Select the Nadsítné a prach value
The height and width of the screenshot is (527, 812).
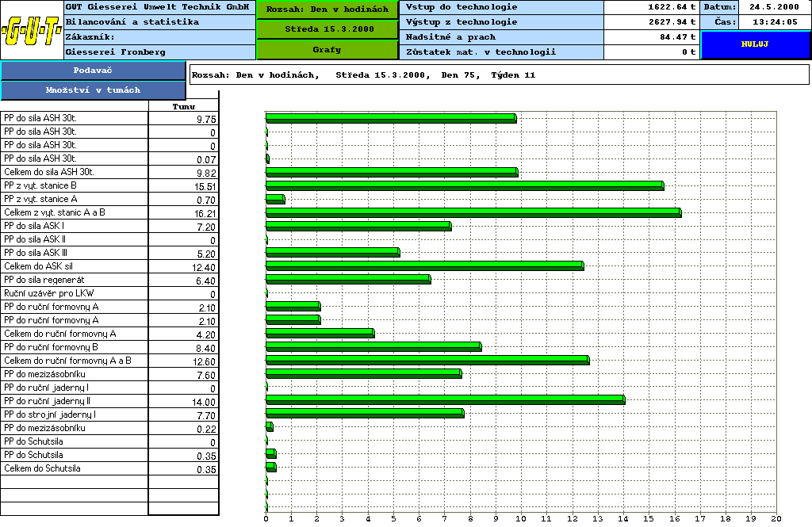click(x=651, y=37)
